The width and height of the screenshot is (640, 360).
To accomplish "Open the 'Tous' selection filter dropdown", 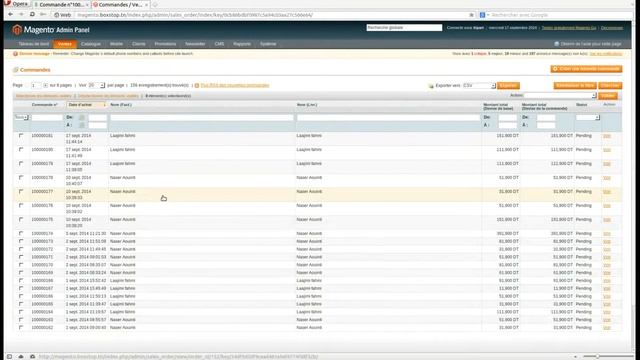I will (x=21, y=118).
